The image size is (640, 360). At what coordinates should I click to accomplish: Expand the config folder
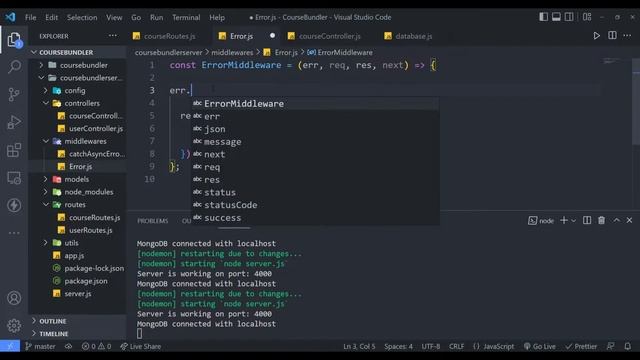tap(78, 90)
